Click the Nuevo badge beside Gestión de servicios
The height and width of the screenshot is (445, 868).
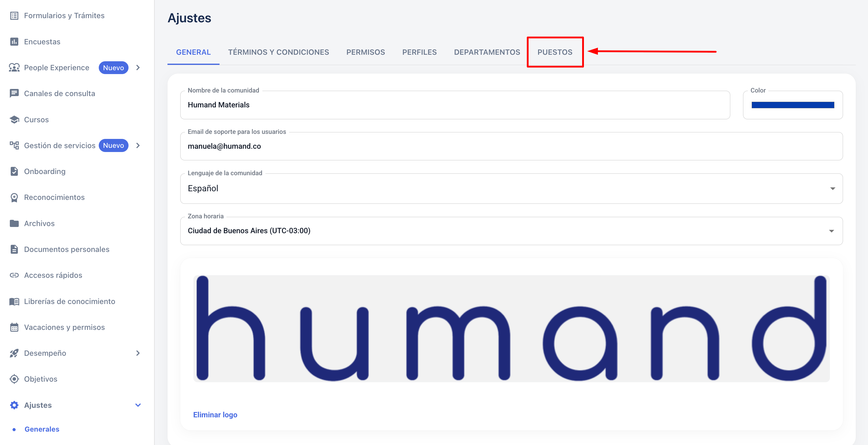(x=113, y=145)
